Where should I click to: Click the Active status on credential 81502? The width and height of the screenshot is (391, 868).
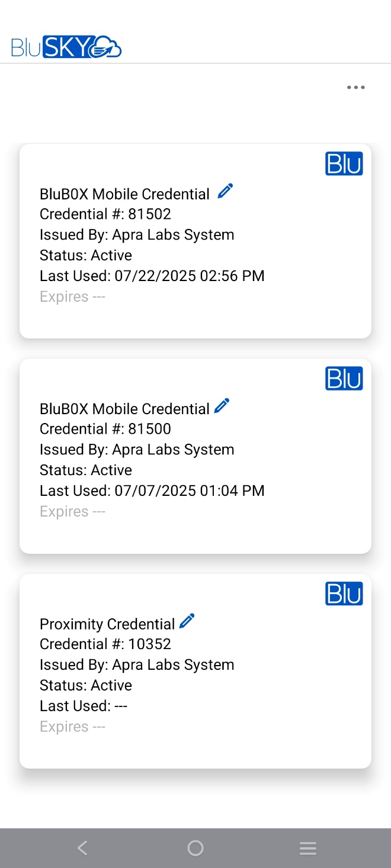85,255
